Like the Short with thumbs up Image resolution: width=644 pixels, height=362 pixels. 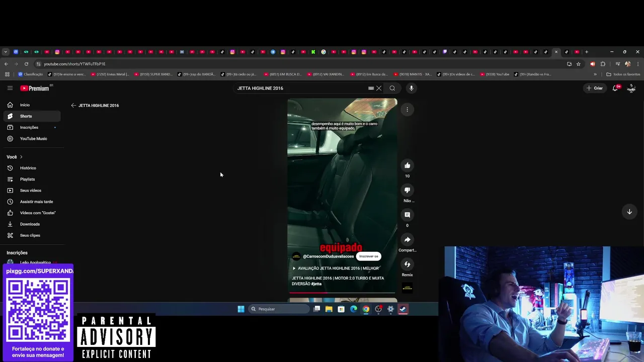tap(407, 165)
